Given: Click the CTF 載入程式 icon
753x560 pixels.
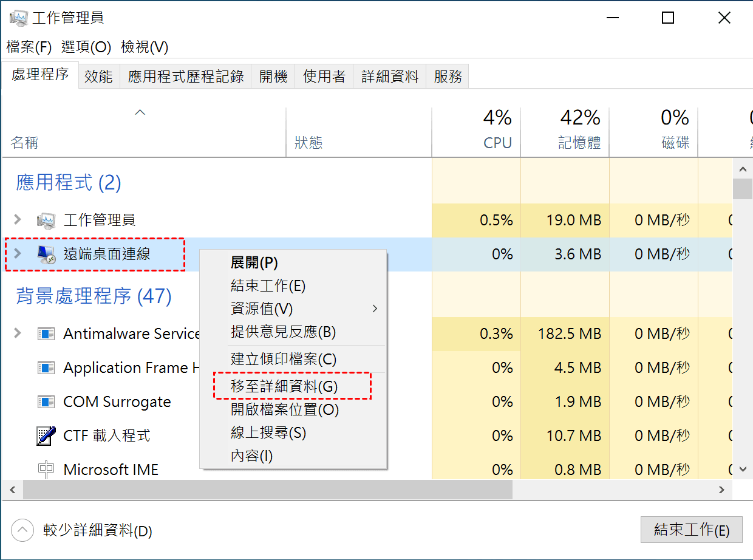Looking at the screenshot, I should pos(46,435).
